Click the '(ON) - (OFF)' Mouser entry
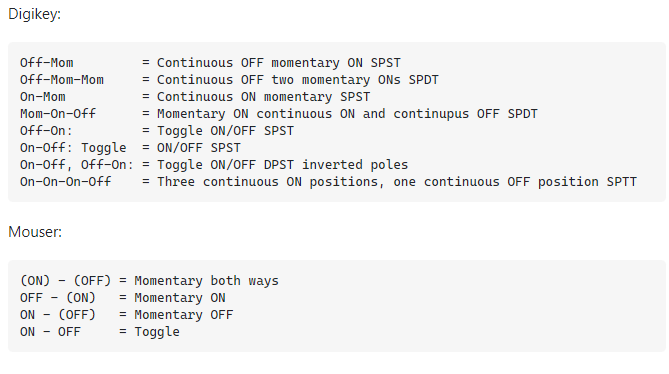Screen dimensions: 669x374 click(65, 281)
